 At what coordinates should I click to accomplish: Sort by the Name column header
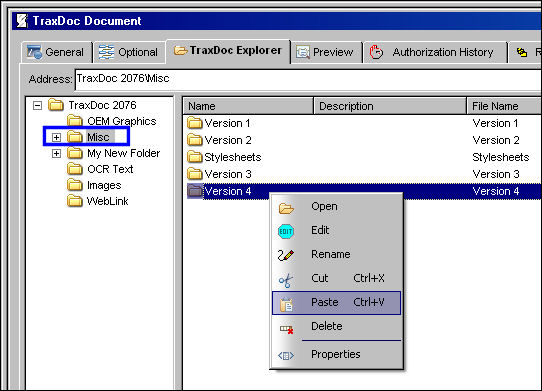point(248,106)
